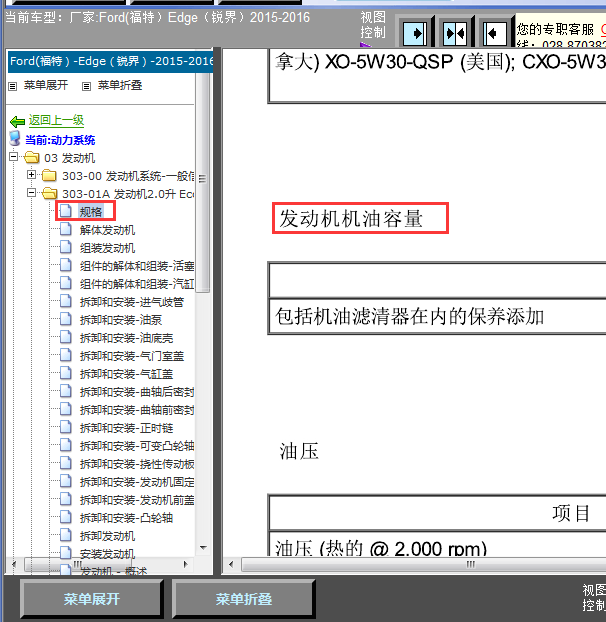
Task: Open the 拆卸发动机 document
Action: (x=107, y=536)
